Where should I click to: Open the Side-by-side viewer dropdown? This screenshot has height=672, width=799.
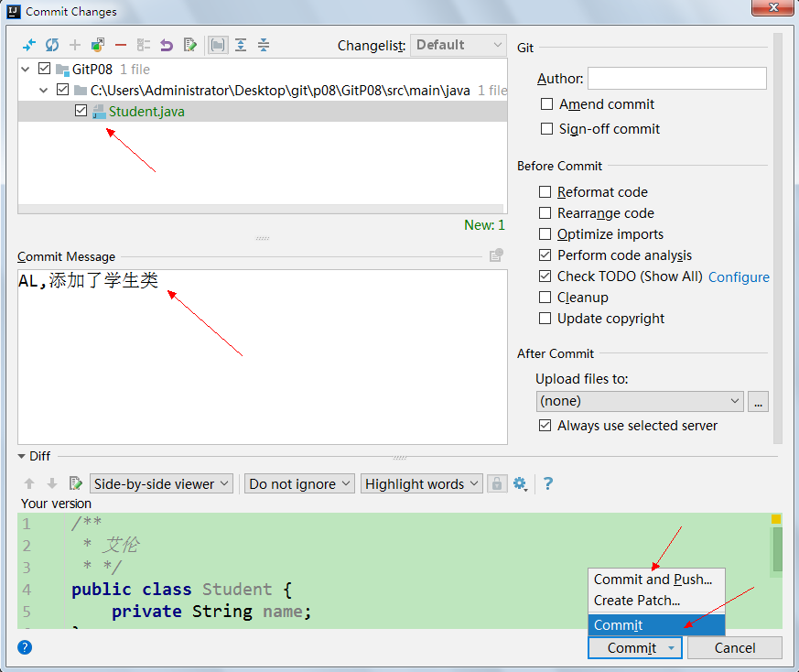coord(162,483)
